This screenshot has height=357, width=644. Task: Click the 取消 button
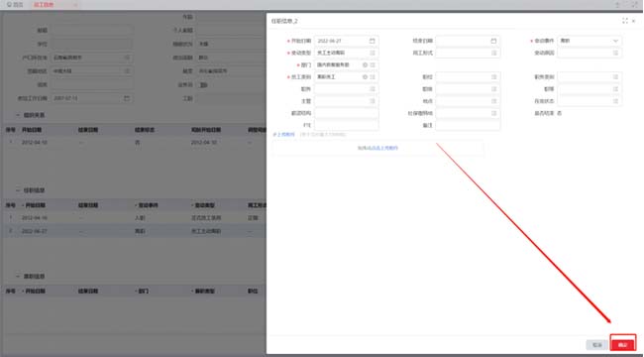[596, 345]
